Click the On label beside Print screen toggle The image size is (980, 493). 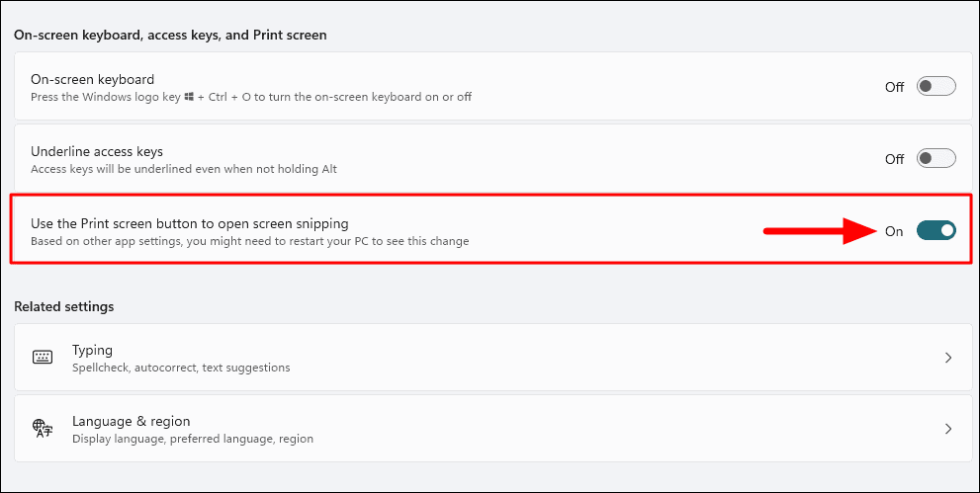click(x=894, y=231)
